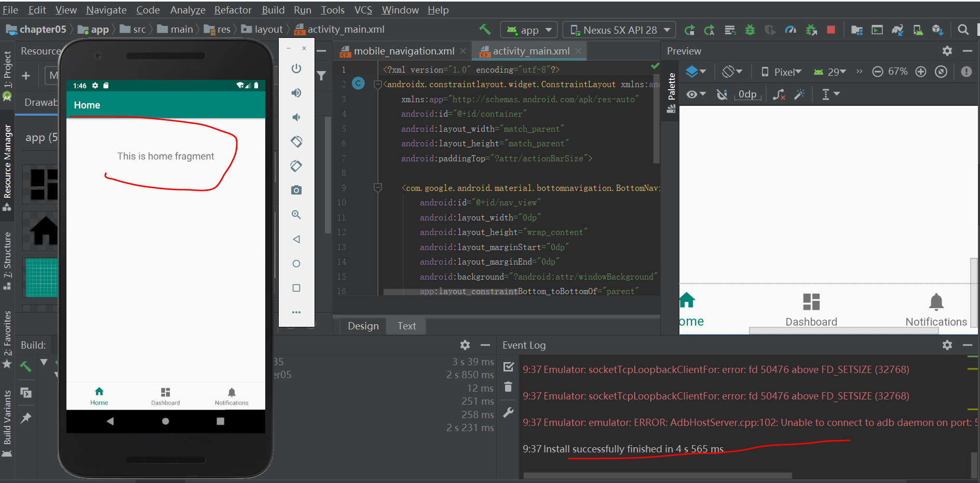980x483 pixels.
Task: Click emulator Overview square button in side toolbar
Action: 296,288
